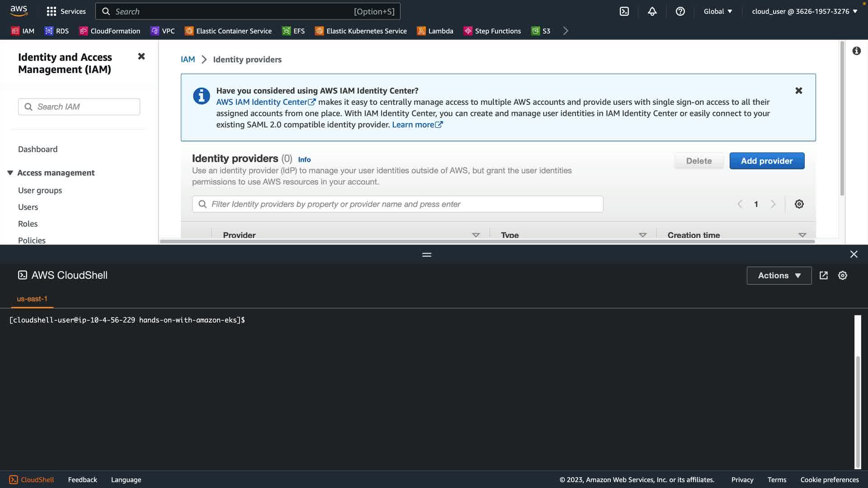Dismiss the IAM Identity Center banner
Viewport: 868px width, 488px height.
coord(798,91)
